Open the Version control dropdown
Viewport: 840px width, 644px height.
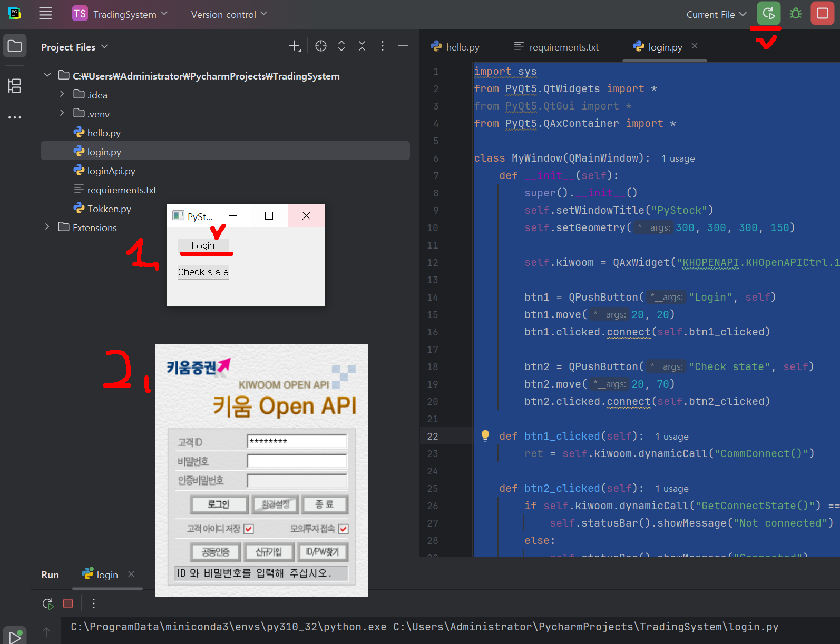pos(229,14)
